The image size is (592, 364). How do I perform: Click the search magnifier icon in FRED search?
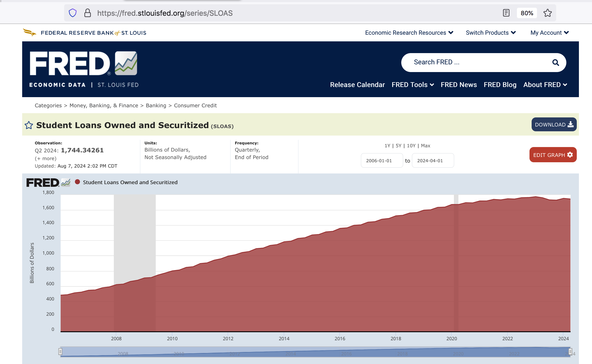pyautogui.click(x=555, y=62)
